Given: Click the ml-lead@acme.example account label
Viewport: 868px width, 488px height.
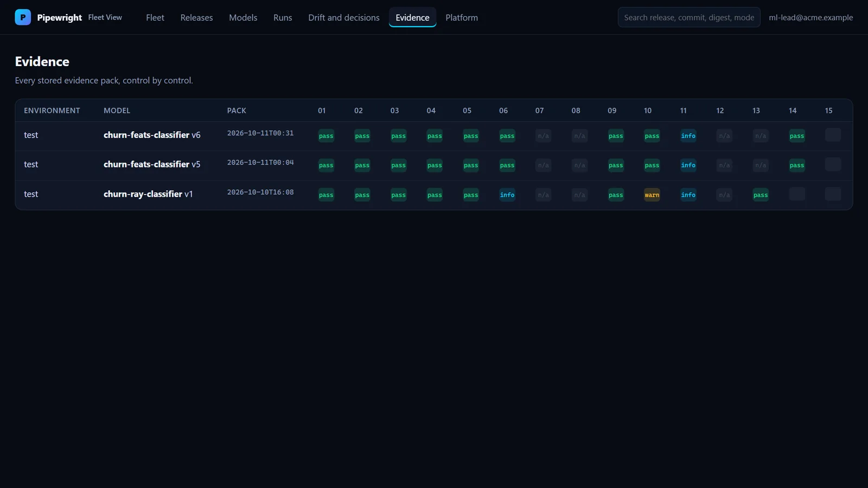Looking at the screenshot, I should (x=810, y=17).
